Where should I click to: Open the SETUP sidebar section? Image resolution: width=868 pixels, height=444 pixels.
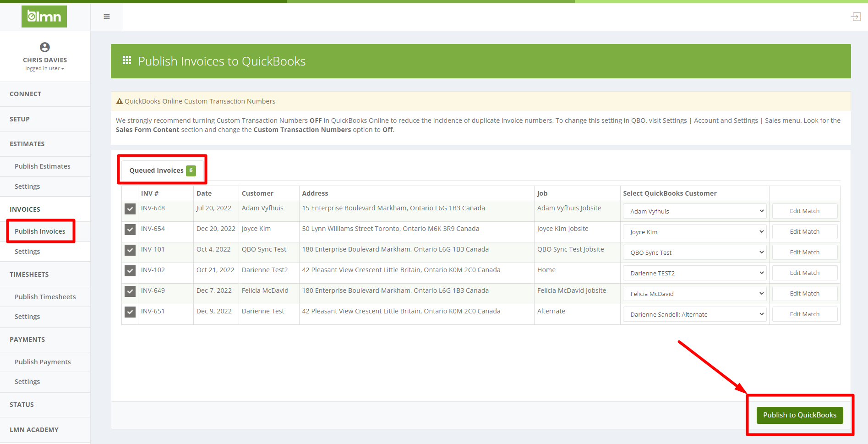tap(45, 119)
